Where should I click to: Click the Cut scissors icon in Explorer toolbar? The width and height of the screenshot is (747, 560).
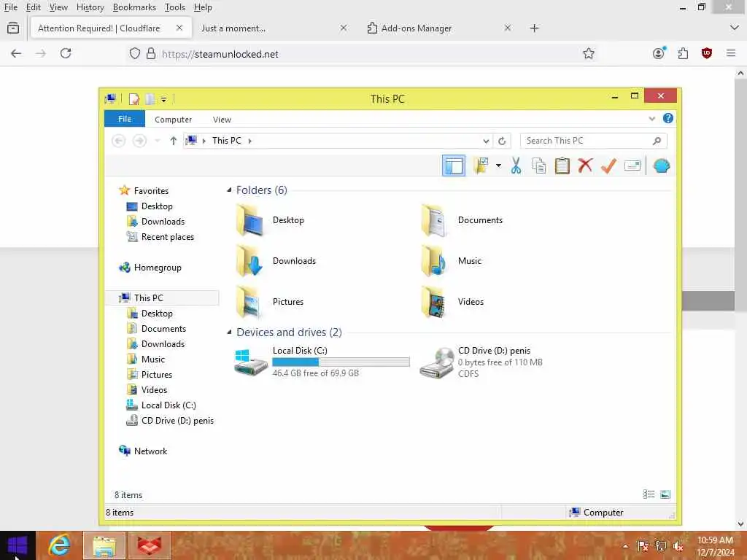[516, 166]
